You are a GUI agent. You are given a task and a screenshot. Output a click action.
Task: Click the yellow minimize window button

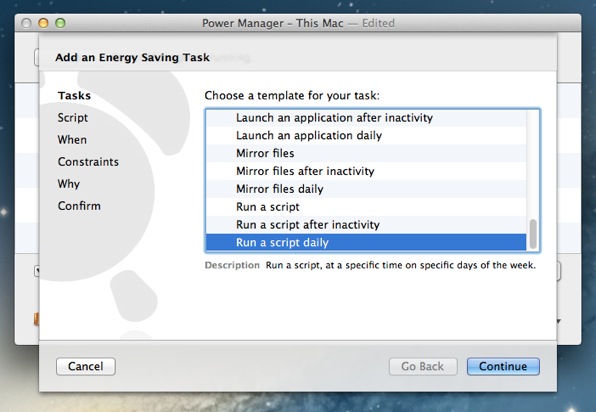tap(43, 23)
